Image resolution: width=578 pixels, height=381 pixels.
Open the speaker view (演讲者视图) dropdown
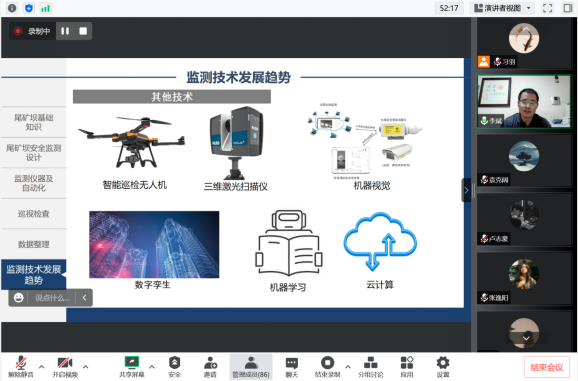click(x=502, y=8)
